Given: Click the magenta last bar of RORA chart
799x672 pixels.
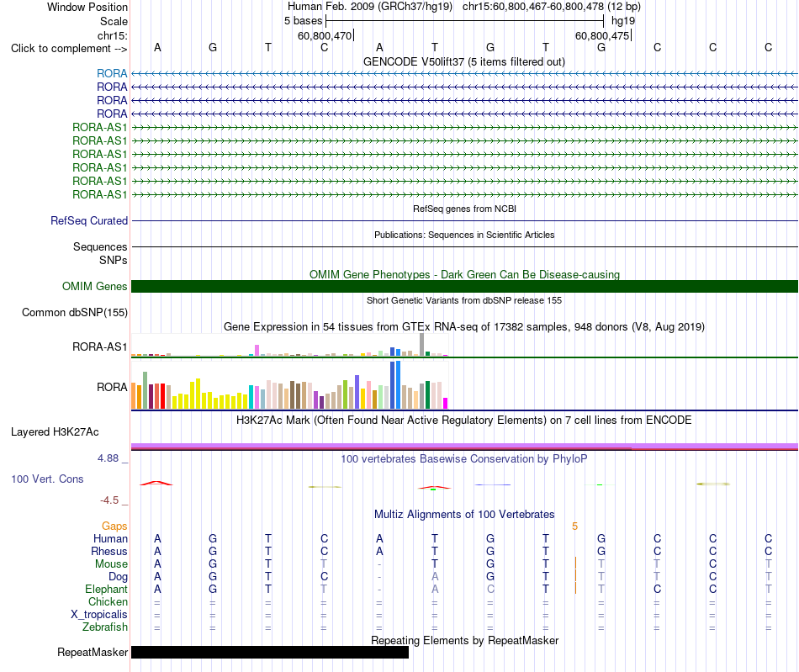Looking at the screenshot, I should click(446, 403).
